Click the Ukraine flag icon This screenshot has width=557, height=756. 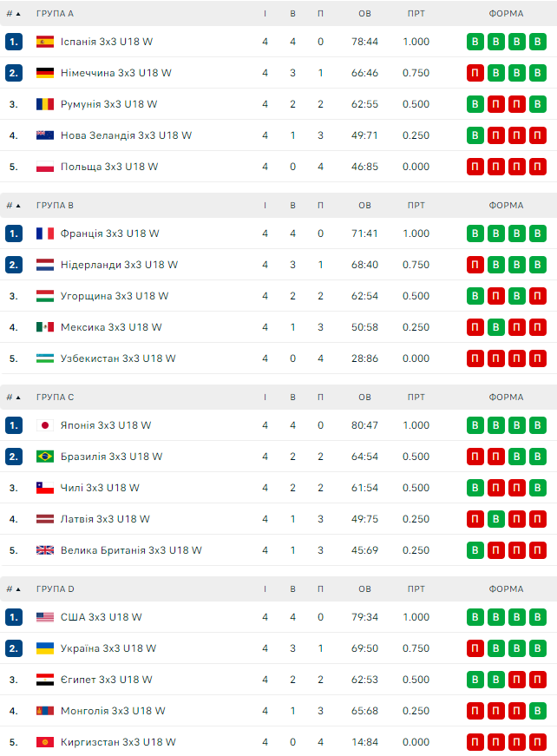(45, 648)
